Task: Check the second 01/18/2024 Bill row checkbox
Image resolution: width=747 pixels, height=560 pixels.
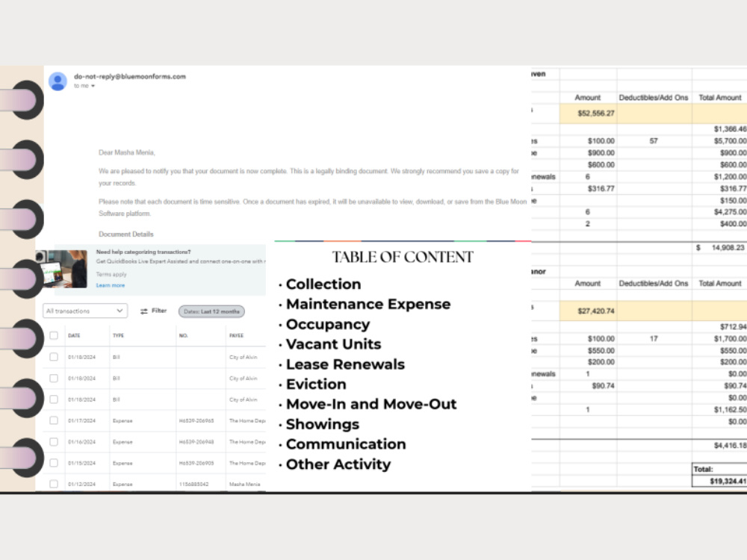Action: click(54, 378)
